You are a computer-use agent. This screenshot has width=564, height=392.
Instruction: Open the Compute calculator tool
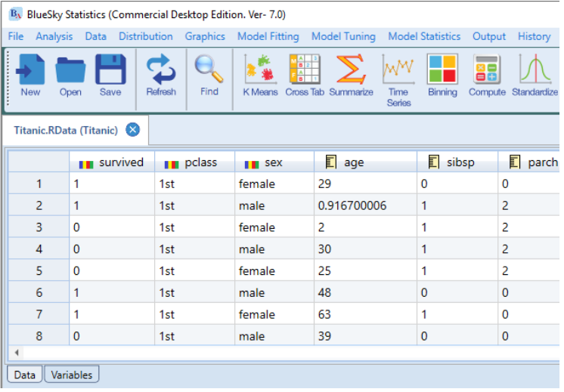[x=487, y=76]
